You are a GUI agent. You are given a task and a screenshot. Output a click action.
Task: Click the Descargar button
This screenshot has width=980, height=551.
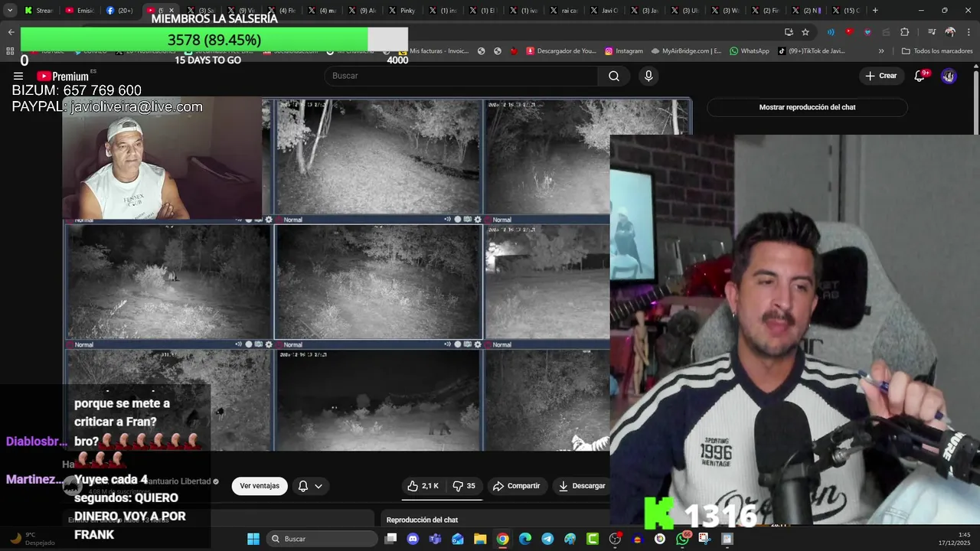pos(581,486)
